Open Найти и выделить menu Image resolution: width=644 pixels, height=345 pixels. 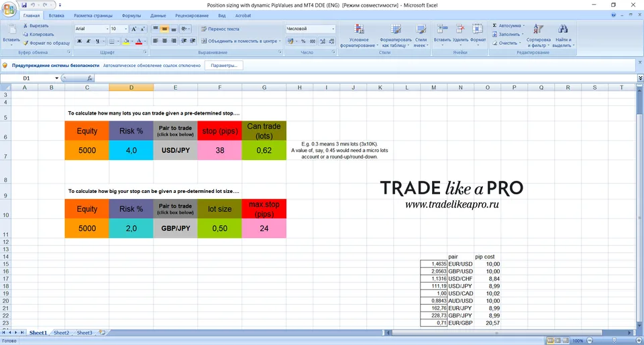tap(563, 36)
